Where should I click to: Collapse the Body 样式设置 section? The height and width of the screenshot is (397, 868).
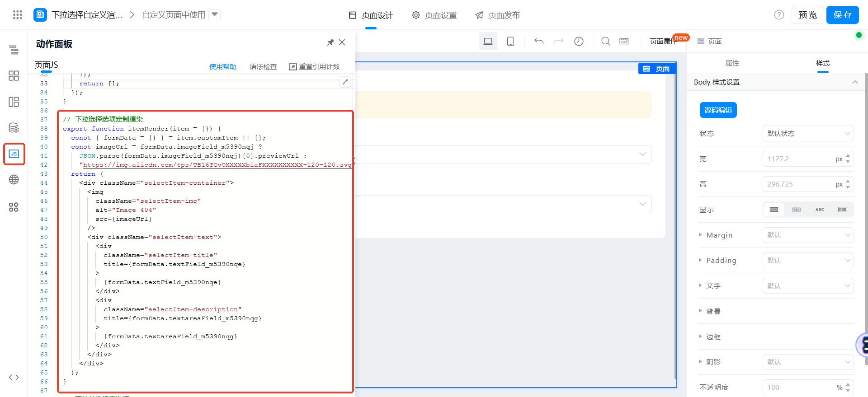coord(854,82)
